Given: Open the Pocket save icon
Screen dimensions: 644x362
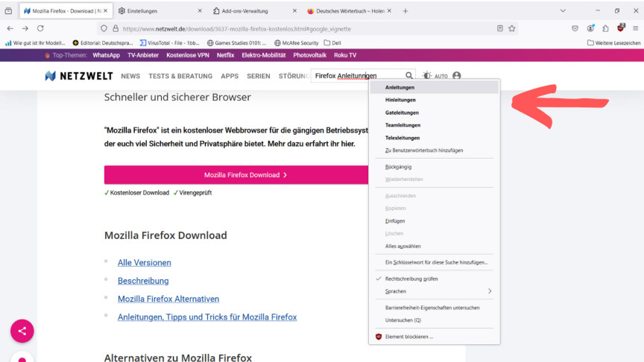Looking at the screenshot, I should coord(575,28).
